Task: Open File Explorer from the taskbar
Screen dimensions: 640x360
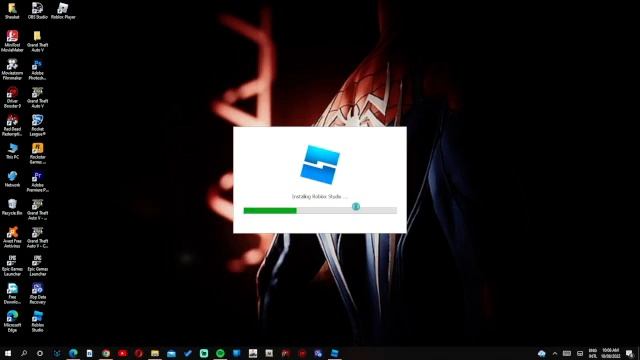Action: click(155, 353)
